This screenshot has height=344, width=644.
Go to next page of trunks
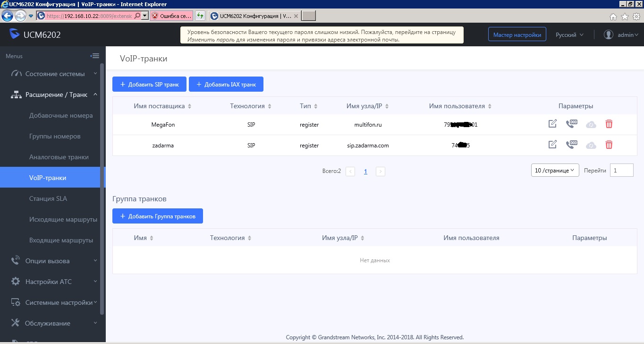tap(381, 172)
